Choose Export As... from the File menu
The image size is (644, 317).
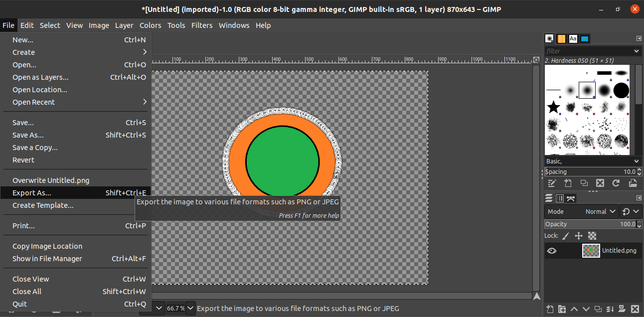coord(32,193)
